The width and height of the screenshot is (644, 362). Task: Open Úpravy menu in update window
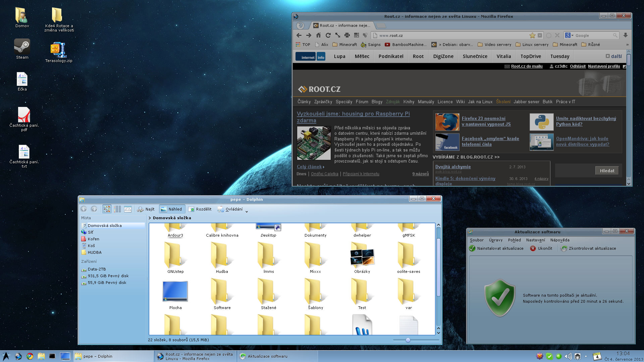tap(496, 240)
